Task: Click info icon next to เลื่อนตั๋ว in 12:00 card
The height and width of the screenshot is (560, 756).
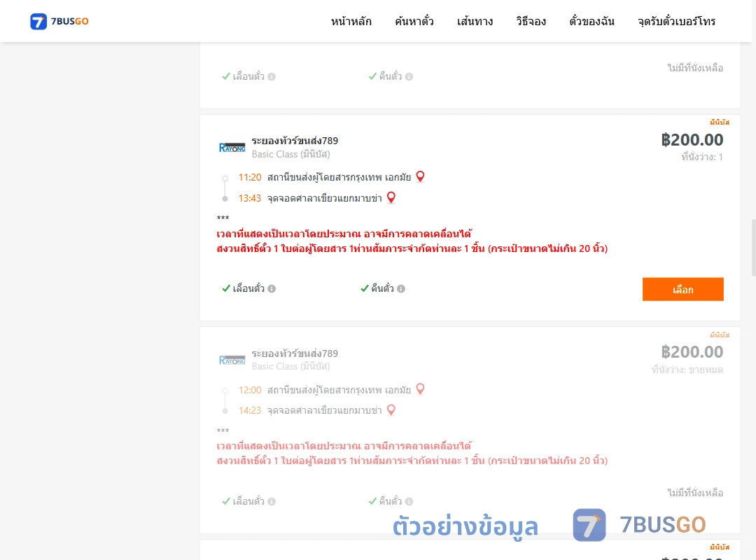Action: pyautogui.click(x=272, y=501)
